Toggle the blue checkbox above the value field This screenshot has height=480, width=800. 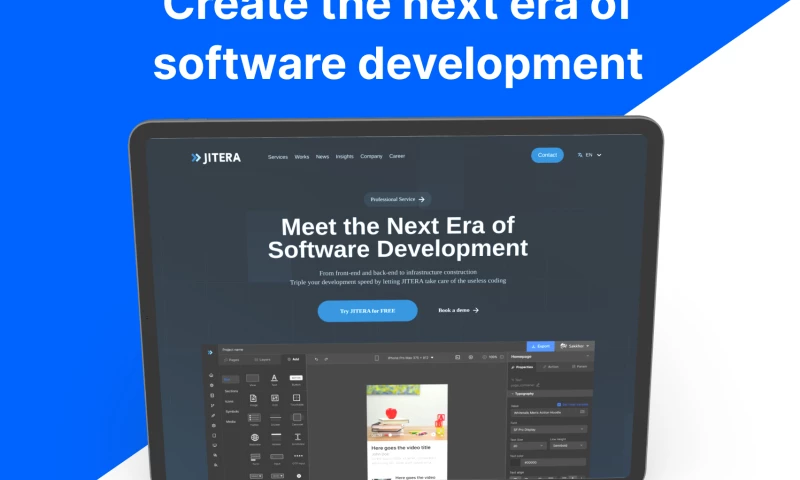coord(559,405)
